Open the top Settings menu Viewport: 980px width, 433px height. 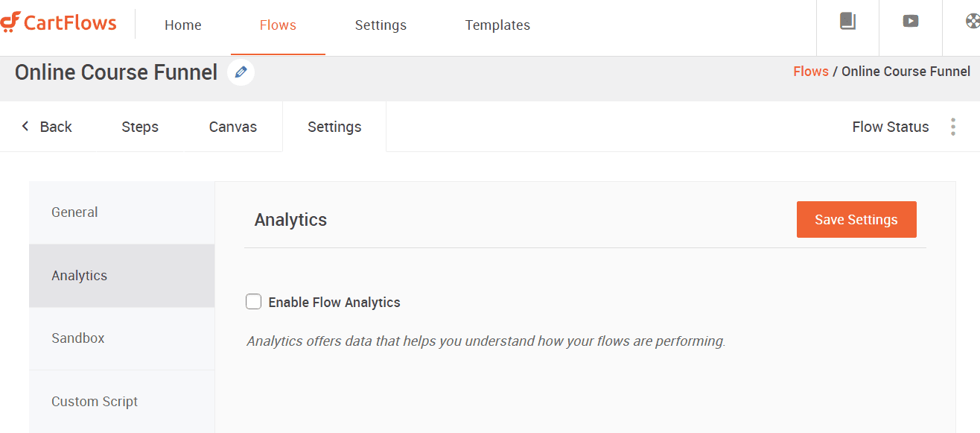[x=381, y=25]
